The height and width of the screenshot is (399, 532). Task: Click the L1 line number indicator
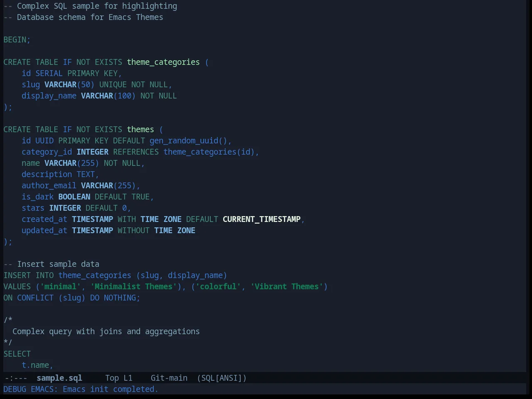click(x=128, y=378)
